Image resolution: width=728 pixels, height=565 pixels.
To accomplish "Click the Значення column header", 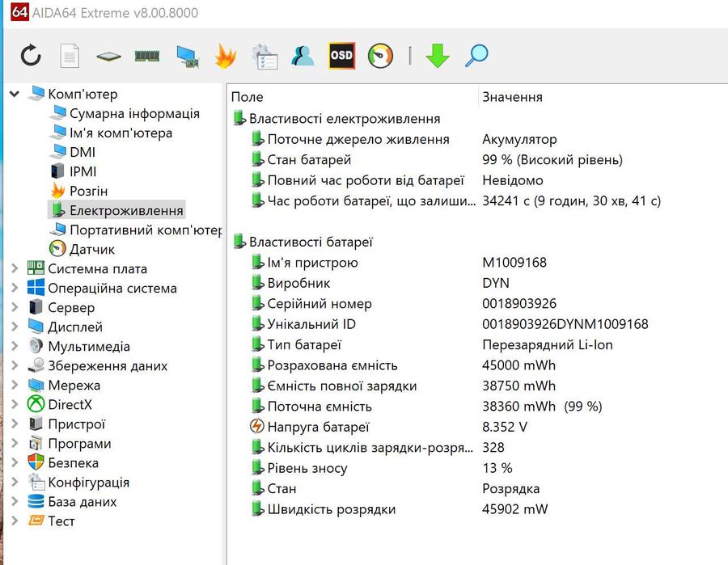I will [512, 97].
